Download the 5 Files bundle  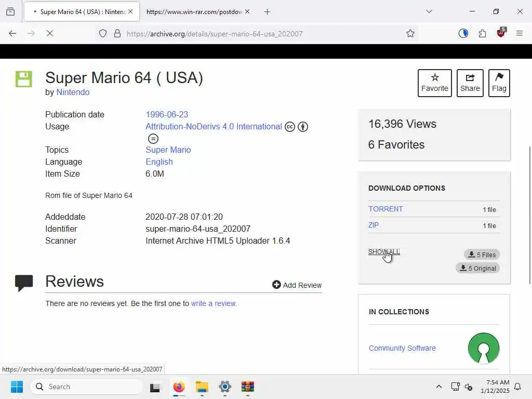coord(482,255)
